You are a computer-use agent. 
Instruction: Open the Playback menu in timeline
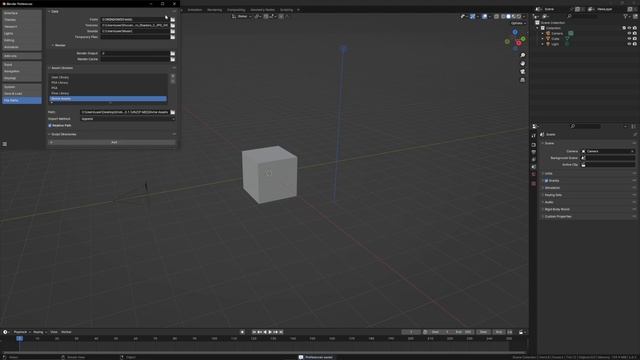[22, 332]
